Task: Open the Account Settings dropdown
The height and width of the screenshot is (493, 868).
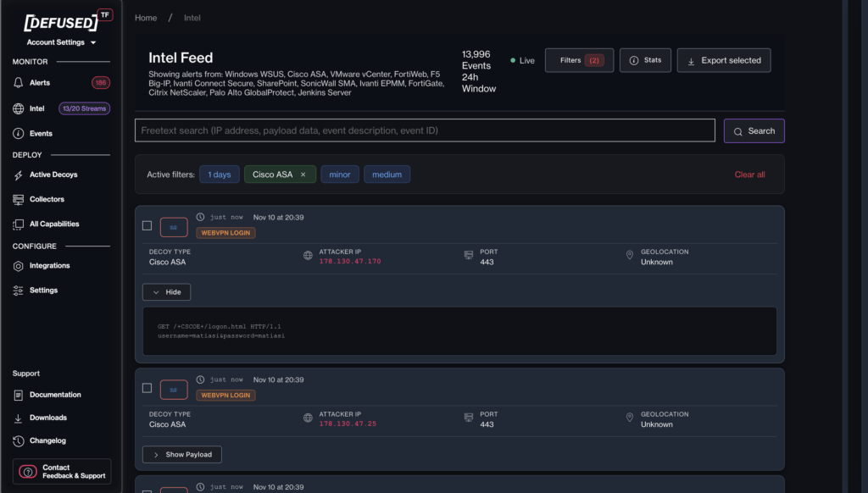Action: tap(61, 42)
